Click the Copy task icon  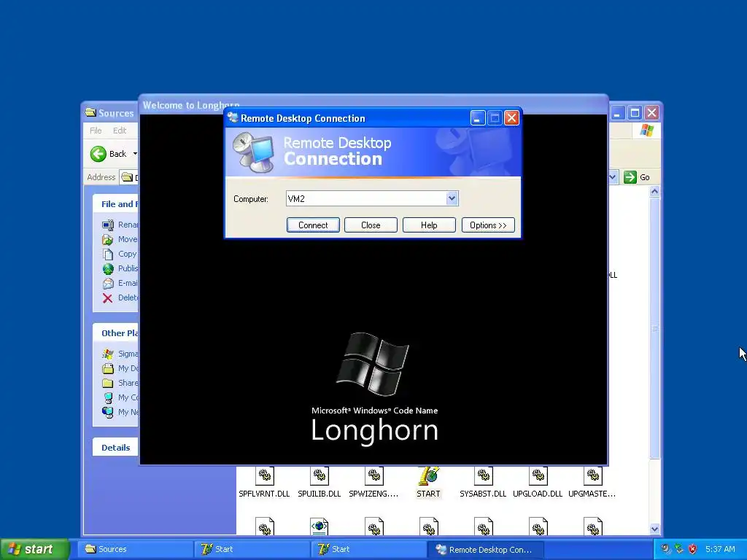108,254
